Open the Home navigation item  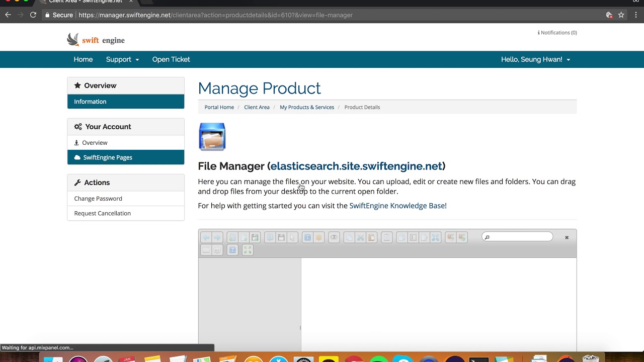point(83,59)
